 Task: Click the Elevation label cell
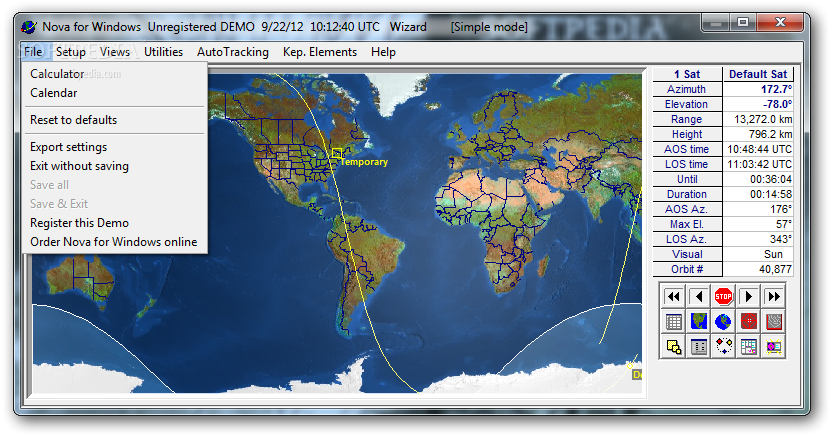point(687,104)
